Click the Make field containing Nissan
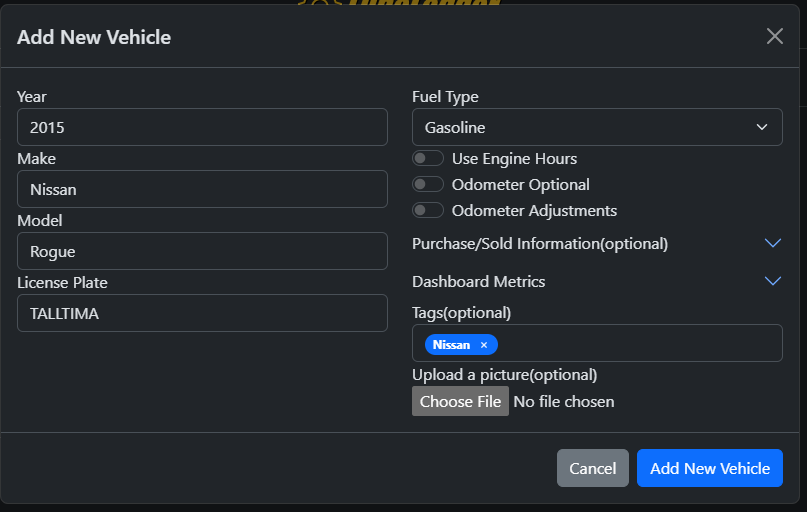This screenshot has height=512, width=807. point(202,189)
